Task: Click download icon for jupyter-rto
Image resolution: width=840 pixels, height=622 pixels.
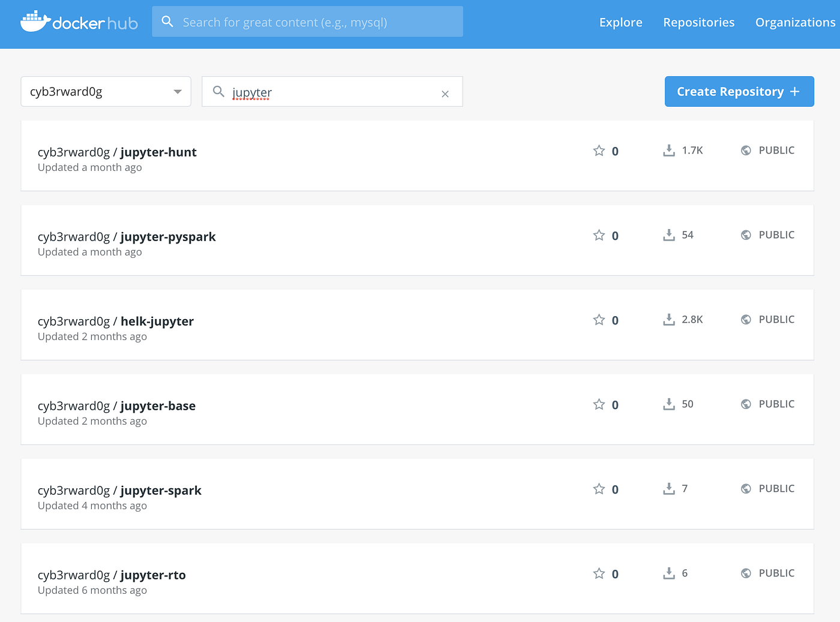Action: (669, 573)
